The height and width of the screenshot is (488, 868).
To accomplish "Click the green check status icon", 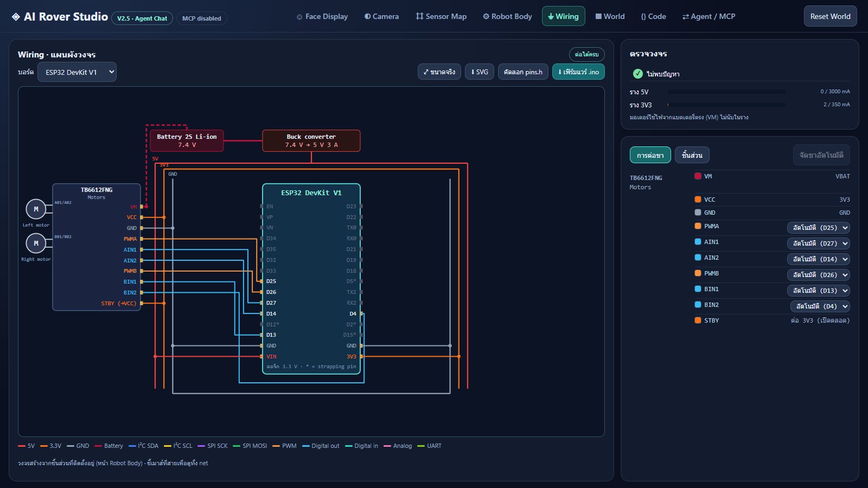I will click(x=638, y=74).
